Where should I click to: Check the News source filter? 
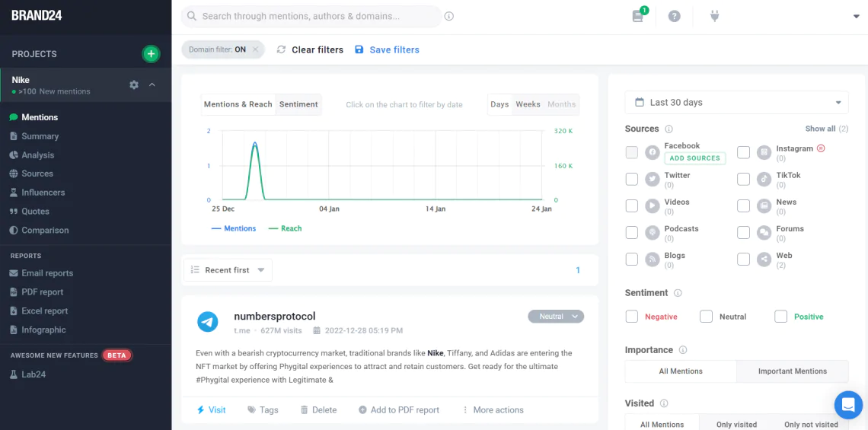[x=743, y=206]
